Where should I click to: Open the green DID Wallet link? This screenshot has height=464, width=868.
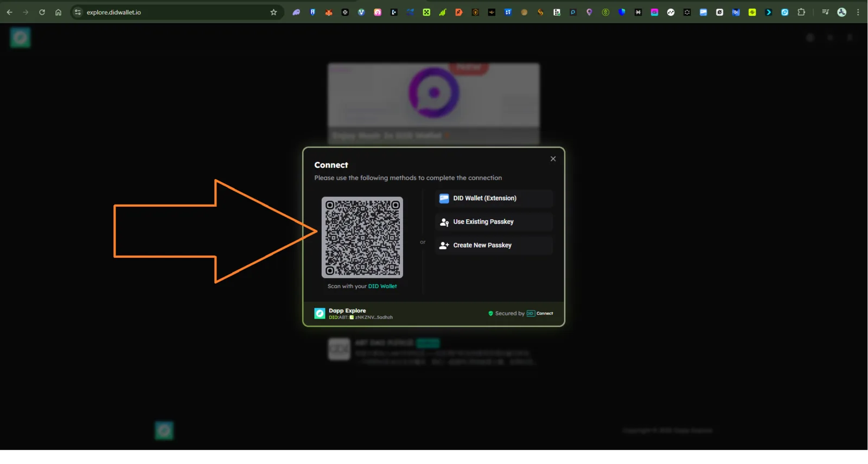click(x=382, y=287)
